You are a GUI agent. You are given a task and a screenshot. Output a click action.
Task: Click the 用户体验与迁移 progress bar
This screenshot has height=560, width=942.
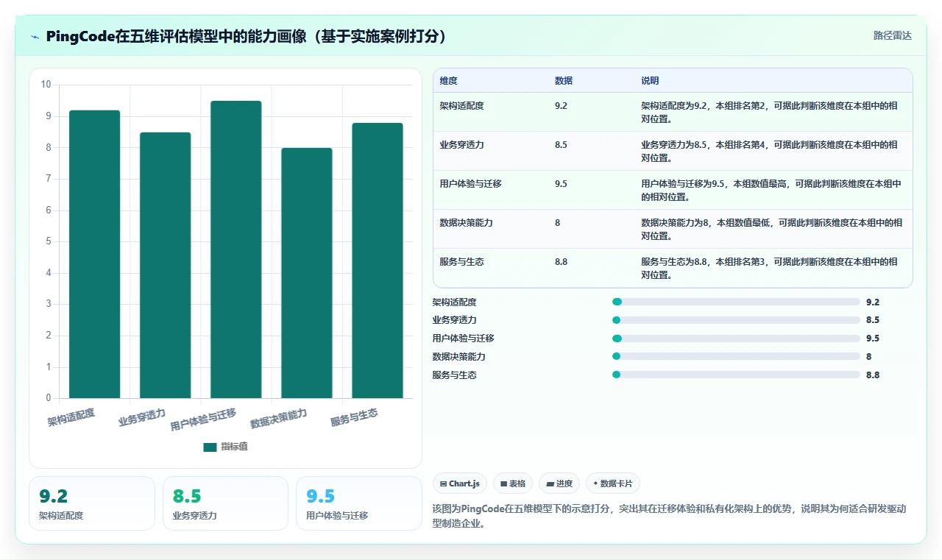pyautogui.click(x=736, y=339)
